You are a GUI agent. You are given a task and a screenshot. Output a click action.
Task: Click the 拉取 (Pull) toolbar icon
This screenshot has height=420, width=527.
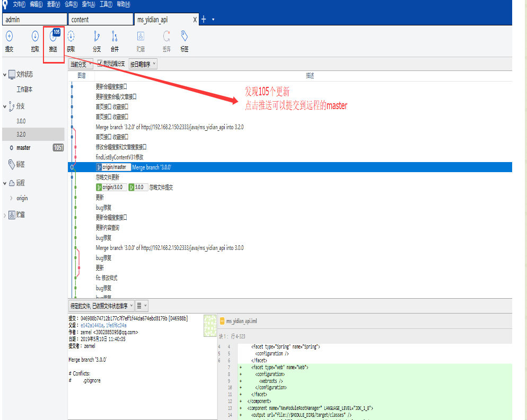click(x=35, y=41)
